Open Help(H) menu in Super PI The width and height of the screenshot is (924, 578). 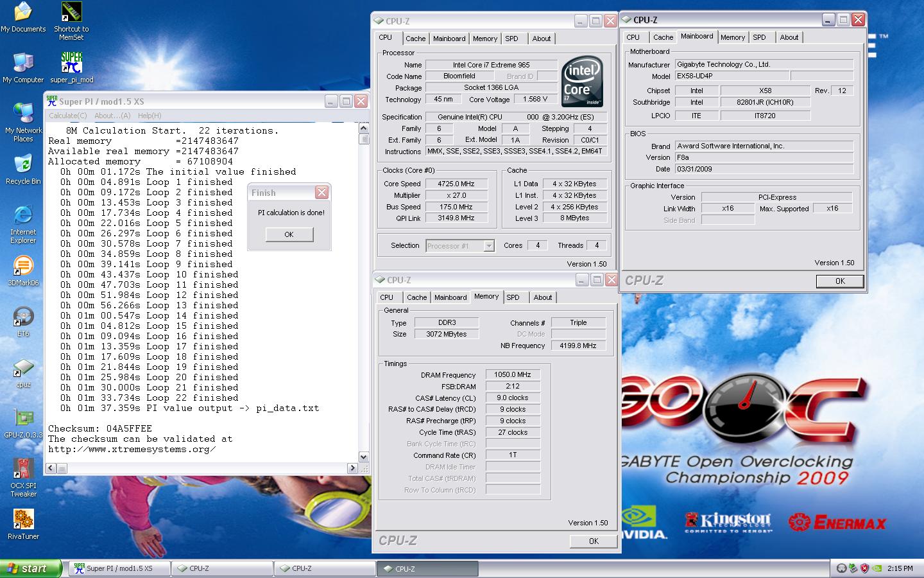150,116
